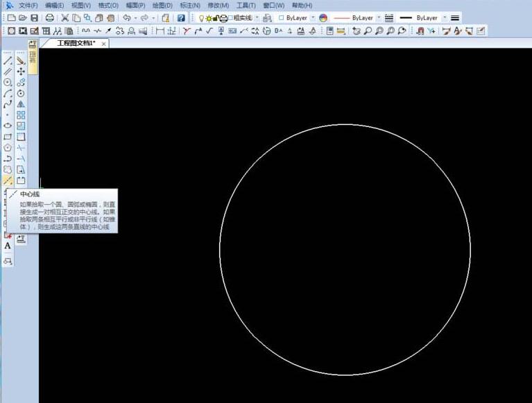
Task: Click the blue Help question mark icon
Action: pyautogui.click(x=181, y=17)
